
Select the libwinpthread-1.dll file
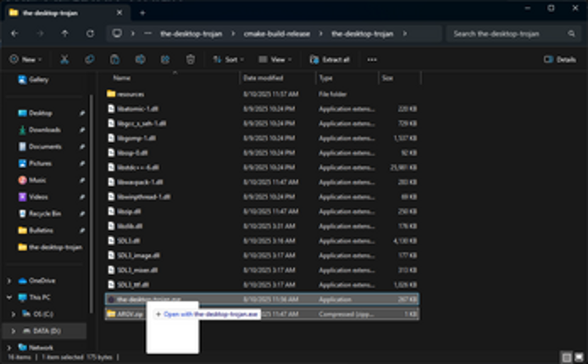coord(262,196)
